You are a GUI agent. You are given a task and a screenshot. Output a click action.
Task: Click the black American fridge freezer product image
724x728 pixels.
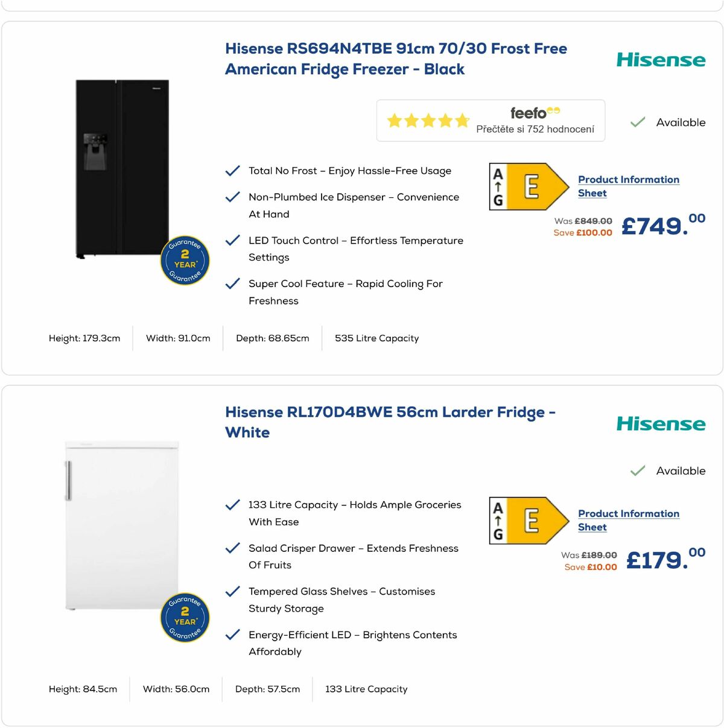click(121, 169)
